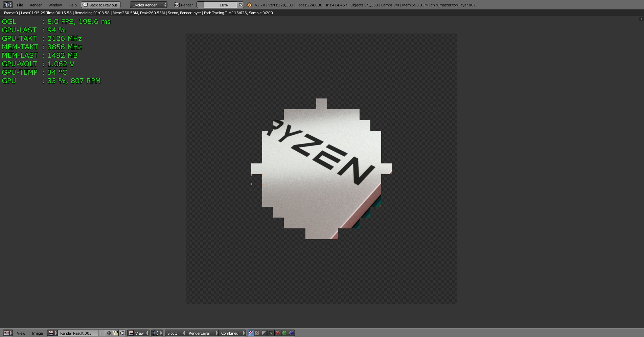Open the Image menu

pos(37,333)
